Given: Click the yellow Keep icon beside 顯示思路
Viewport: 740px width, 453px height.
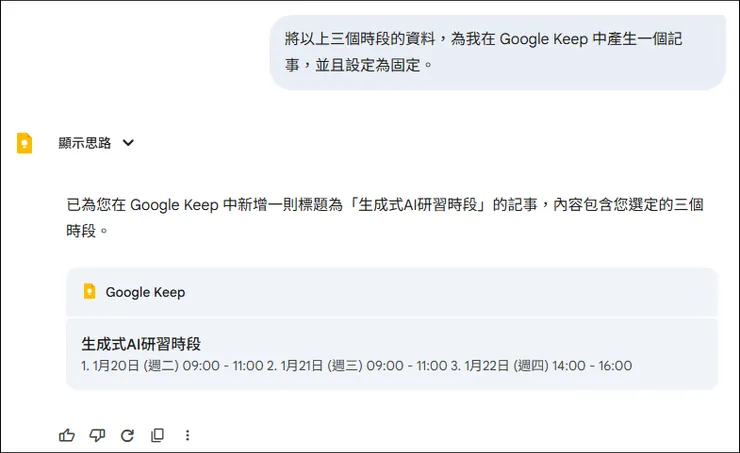Looking at the screenshot, I should 25,143.
